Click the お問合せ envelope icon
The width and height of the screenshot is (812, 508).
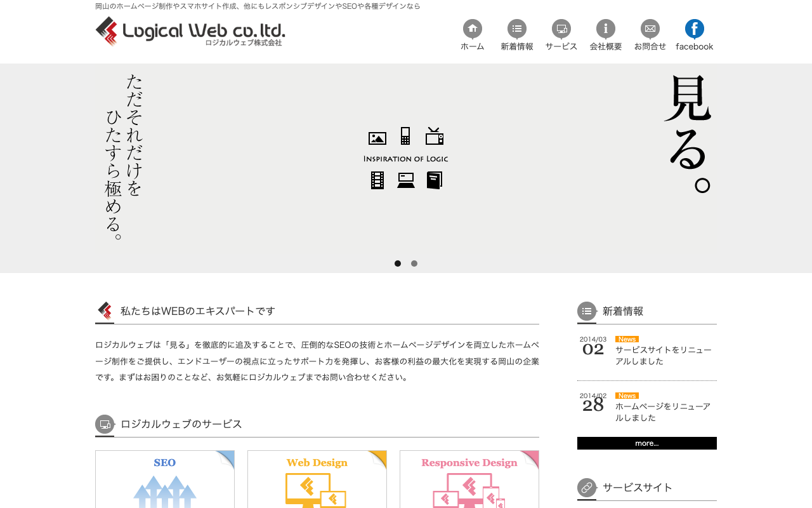[x=650, y=29]
